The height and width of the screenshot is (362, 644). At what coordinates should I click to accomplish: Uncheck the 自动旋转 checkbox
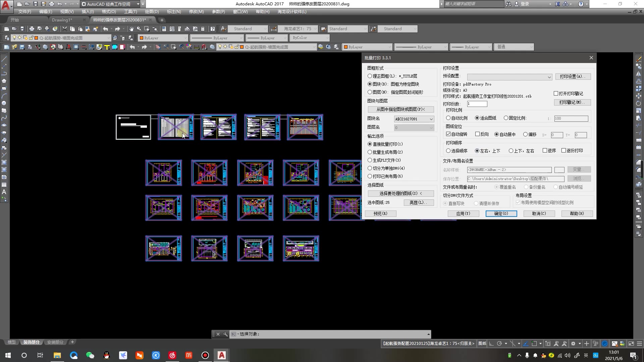[448, 134]
